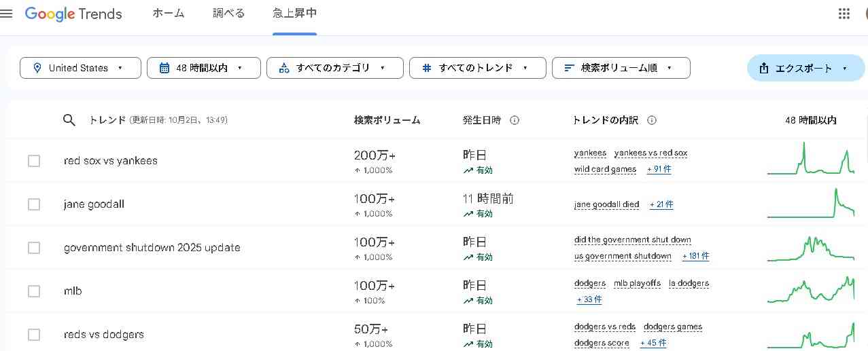Open the 48 時間以内 time range dropdown
This screenshot has height=351, width=868.
tap(204, 68)
